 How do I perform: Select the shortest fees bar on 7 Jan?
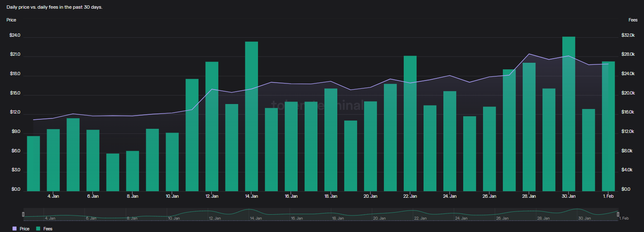tap(113, 172)
